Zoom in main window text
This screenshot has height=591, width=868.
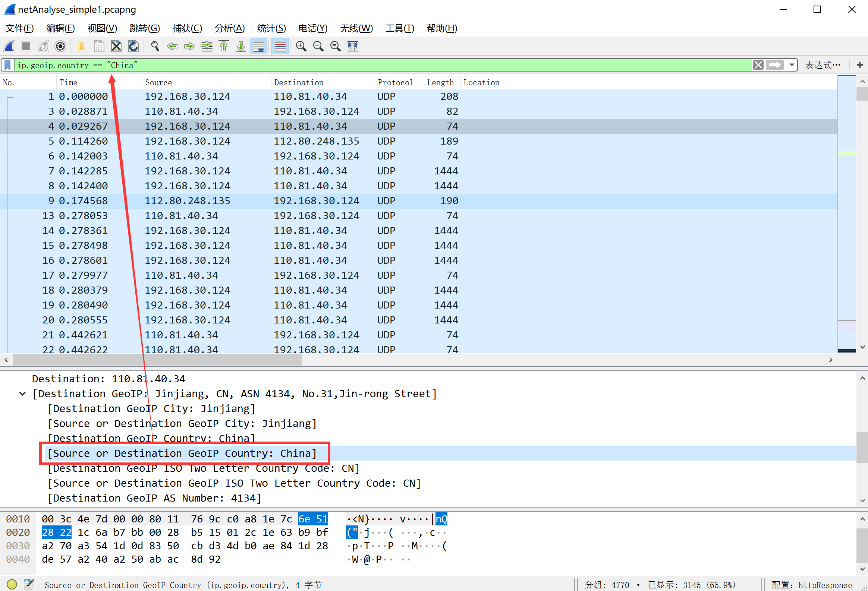[x=301, y=46]
